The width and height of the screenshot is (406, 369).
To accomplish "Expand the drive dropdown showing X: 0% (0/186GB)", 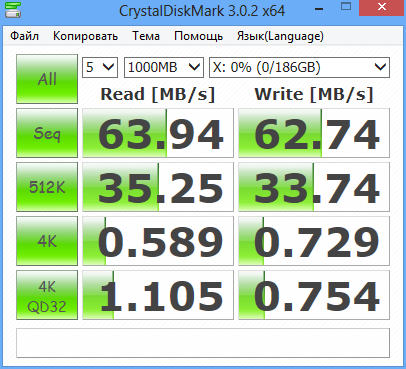I will coord(299,68).
